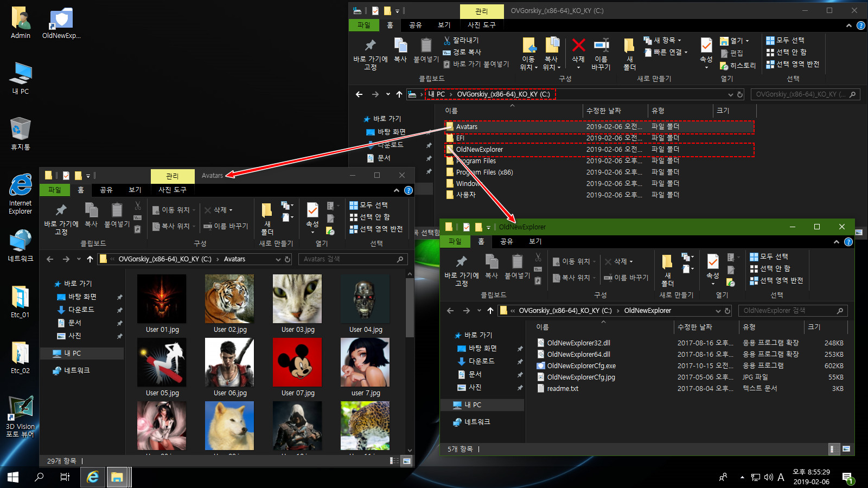
Task: Open the New item (새 항목) dropdown in the top Explorer ribbon
Action: (x=662, y=40)
